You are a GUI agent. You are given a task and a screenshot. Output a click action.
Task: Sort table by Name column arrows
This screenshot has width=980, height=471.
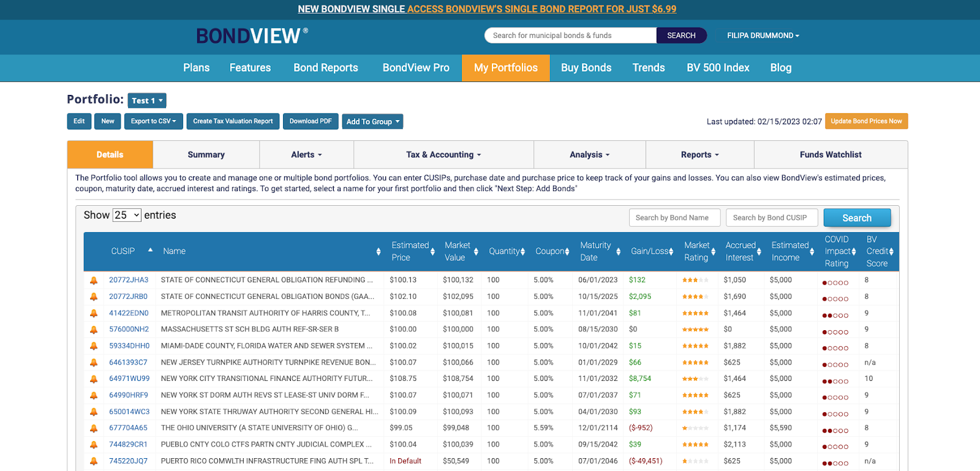click(x=379, y=252)
